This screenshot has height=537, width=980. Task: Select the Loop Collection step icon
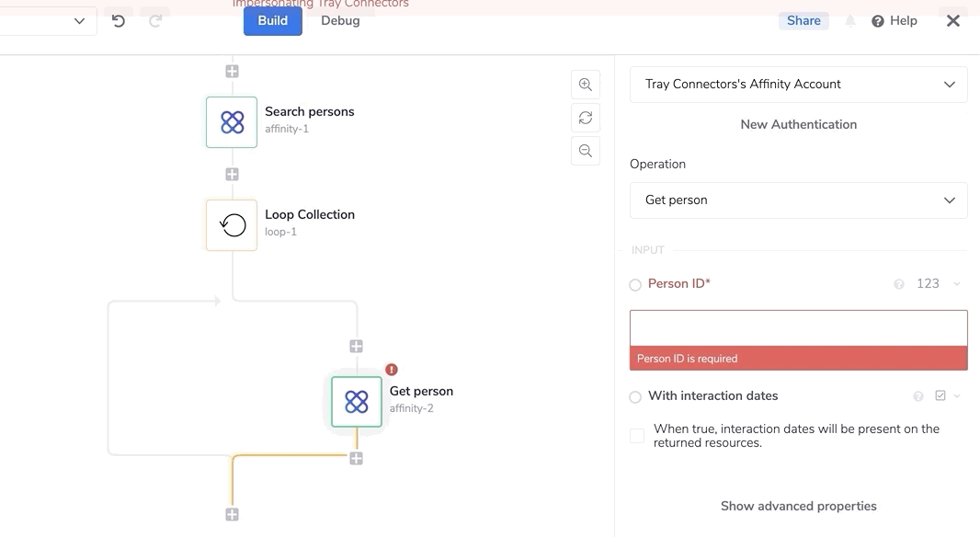pos(232,225)
